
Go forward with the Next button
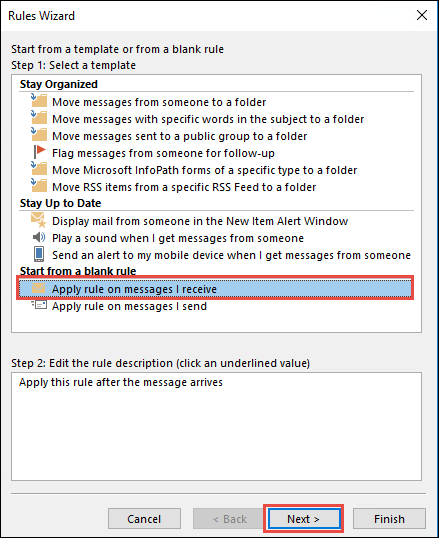(304, 518)
